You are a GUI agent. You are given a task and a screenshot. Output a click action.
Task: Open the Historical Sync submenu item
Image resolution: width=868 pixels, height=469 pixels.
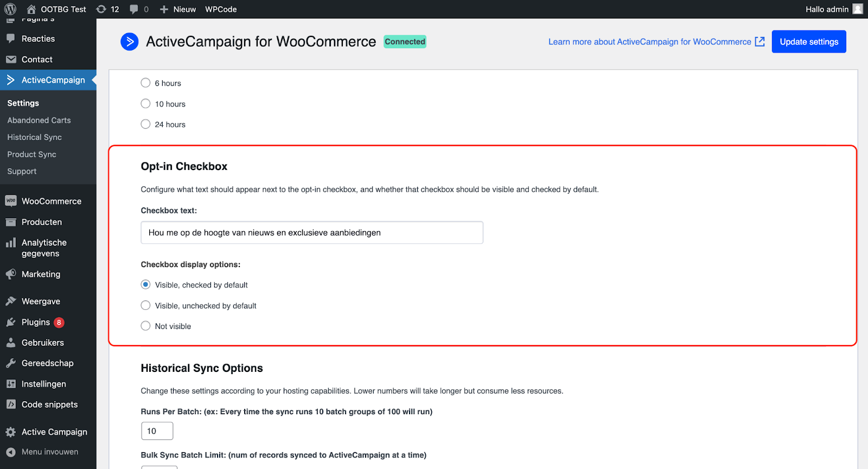35,137
